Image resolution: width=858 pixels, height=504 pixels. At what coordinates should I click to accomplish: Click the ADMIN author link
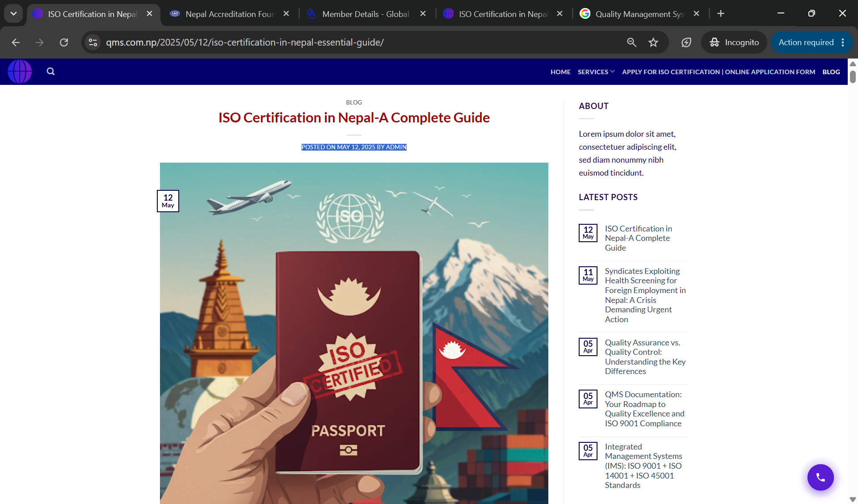coord(396,147)
